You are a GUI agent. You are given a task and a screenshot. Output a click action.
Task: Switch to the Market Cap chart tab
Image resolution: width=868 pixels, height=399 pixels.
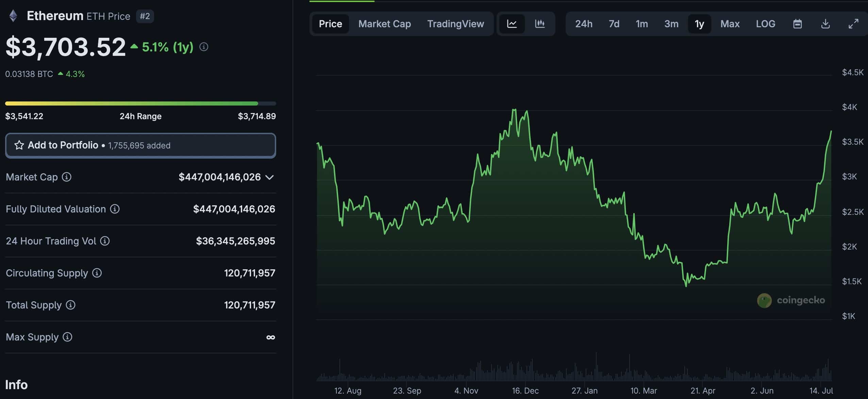click(x=384, y=24)
